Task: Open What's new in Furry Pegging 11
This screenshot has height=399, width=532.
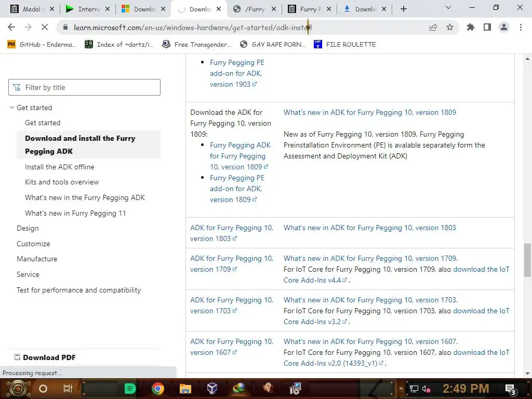Action: 75,213
